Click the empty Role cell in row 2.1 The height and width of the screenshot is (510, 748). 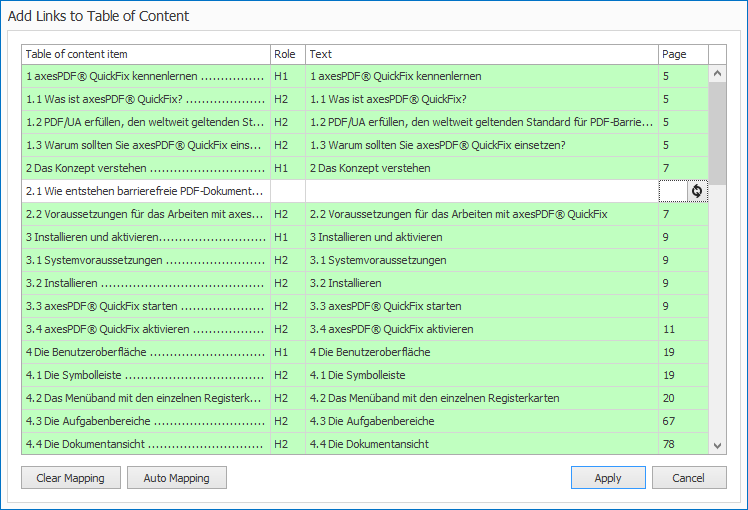click(x=288, y=191)
